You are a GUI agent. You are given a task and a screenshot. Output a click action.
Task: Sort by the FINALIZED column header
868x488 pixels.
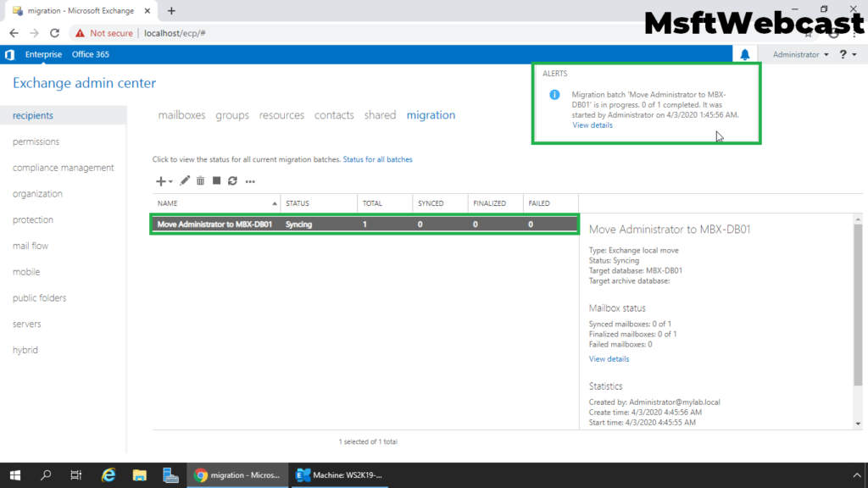click(x=495, y=203)
